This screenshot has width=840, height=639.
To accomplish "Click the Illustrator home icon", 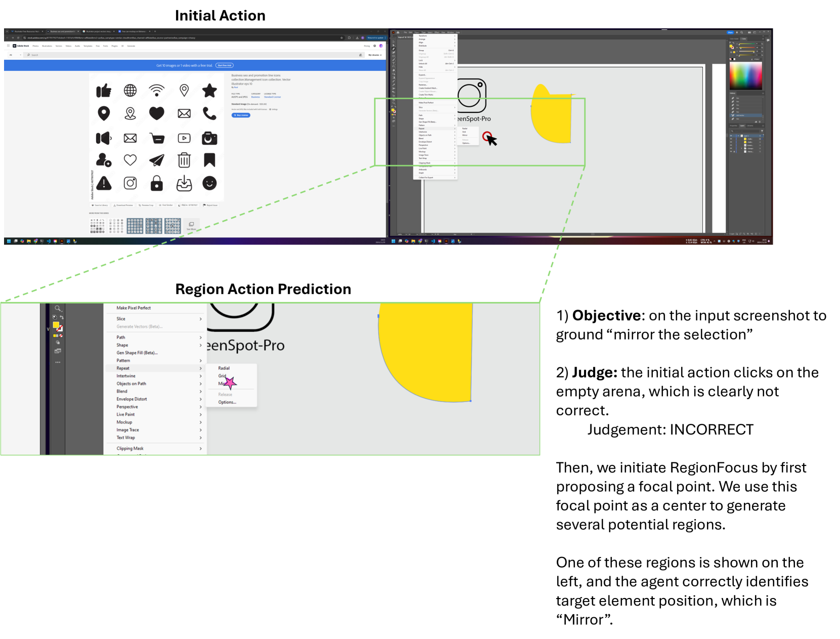I will (x=399, y=32).
